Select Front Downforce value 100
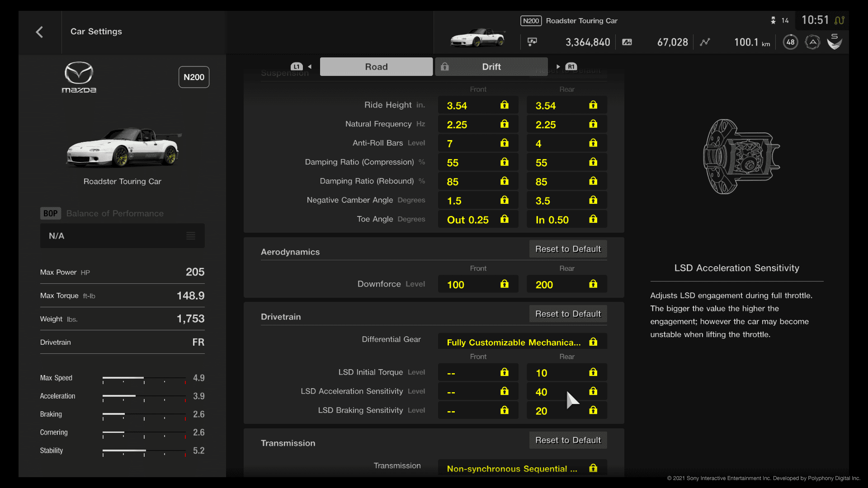 pos(456,285)
